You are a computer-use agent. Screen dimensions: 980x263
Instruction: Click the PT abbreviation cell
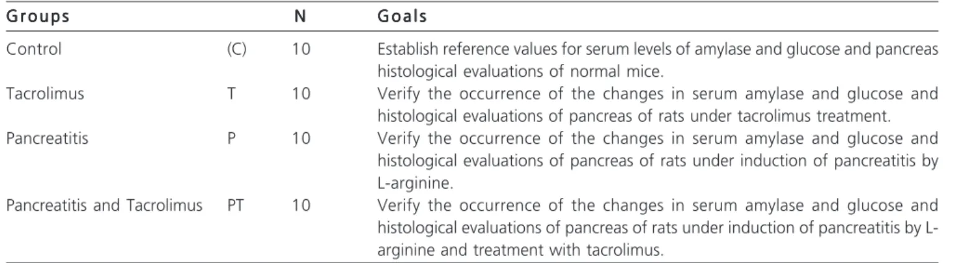point(235,205)
